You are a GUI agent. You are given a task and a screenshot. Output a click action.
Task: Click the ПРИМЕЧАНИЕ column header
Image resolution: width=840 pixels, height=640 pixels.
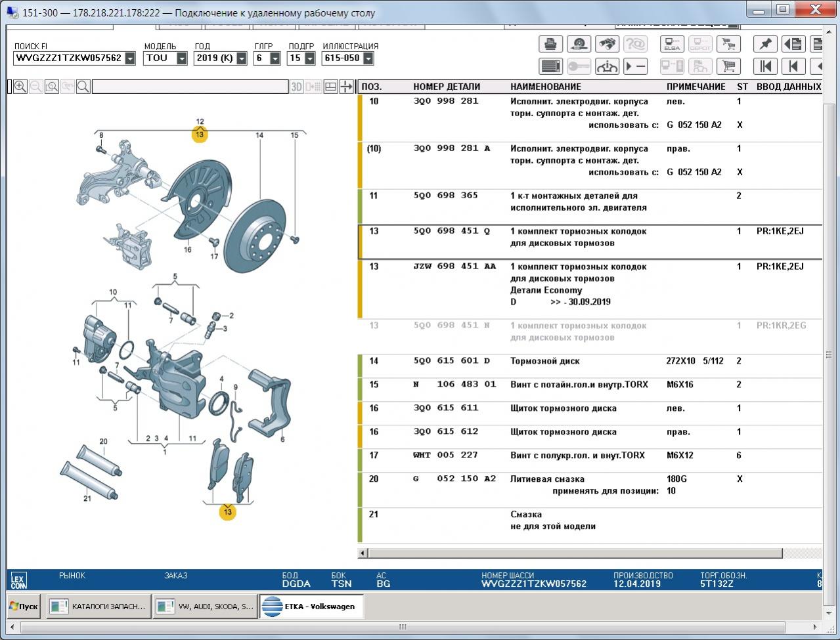pyautogui.click(x=696, y=87)
